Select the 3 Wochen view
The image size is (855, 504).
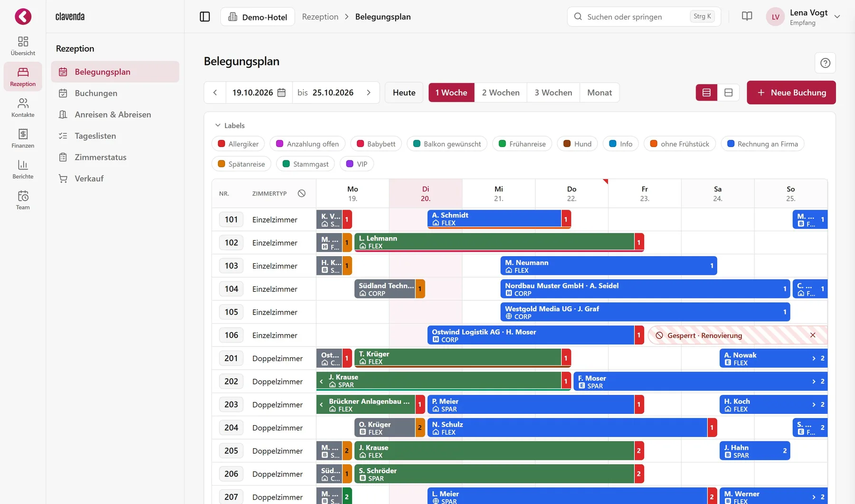pyautogui.click(x=553, y=93)
